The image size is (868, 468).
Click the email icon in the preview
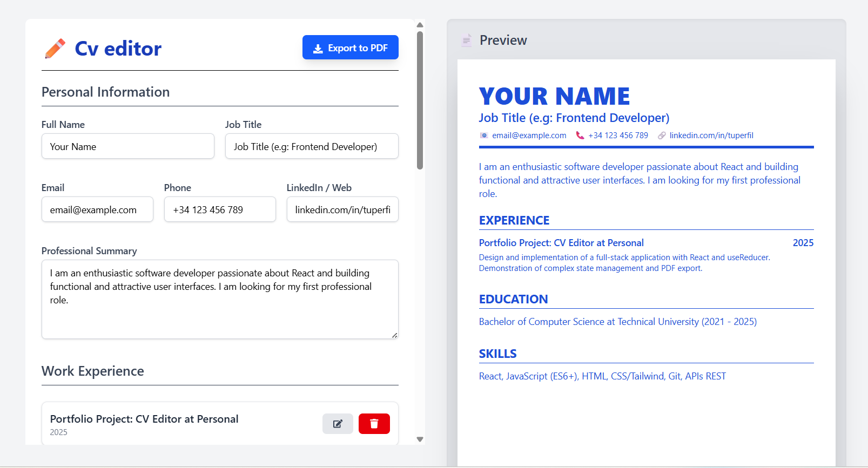point(484,135)
